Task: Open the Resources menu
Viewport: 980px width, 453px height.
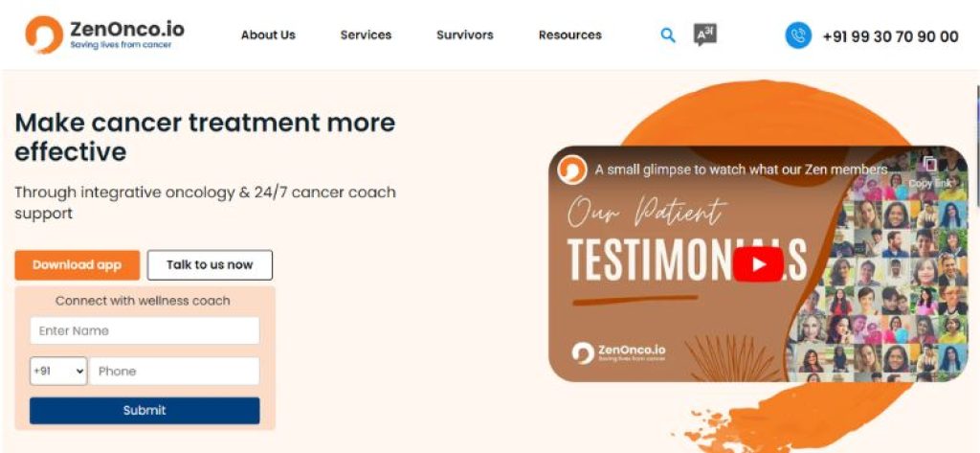Action: (x=570, y=35)
